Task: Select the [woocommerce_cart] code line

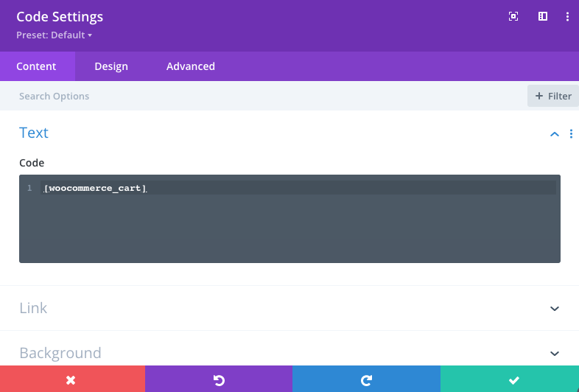Action: 95,188
